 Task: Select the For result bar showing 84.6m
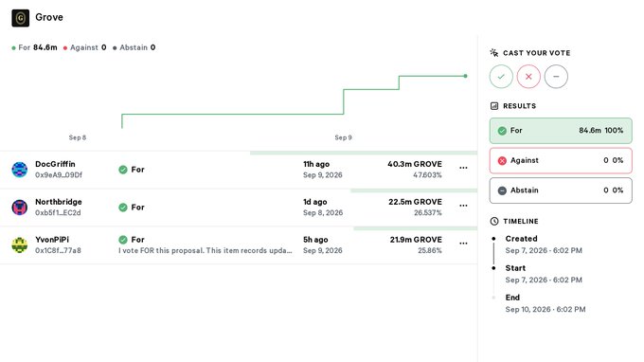pos(561,131)
